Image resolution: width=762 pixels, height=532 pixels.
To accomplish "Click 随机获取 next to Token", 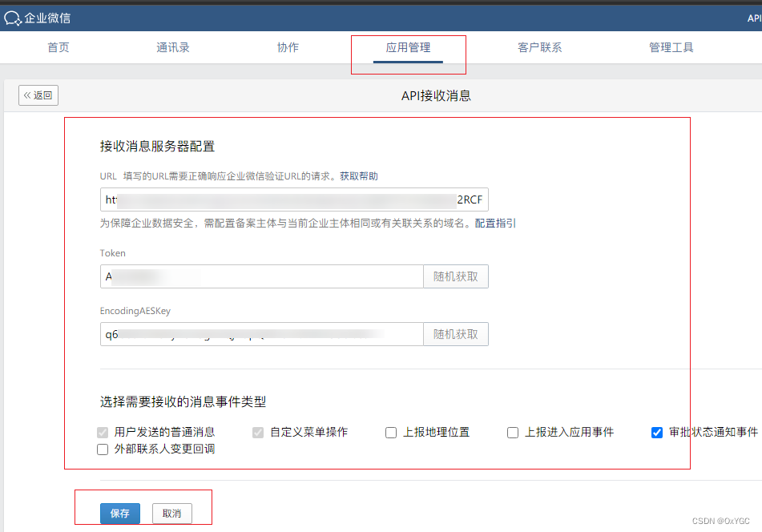I will pos(456,276).
